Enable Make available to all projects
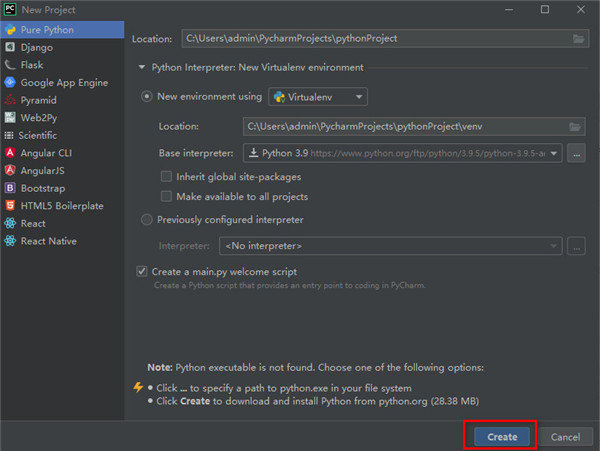 (x=166, y=196)
